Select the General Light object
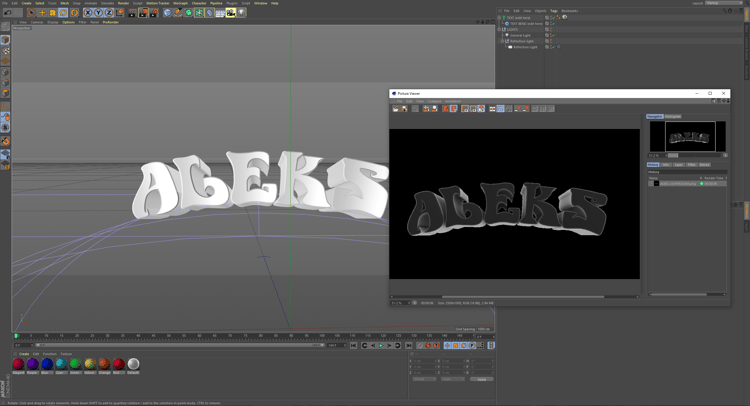This screenshot has height=406, width=750. (x=520, y=35)
